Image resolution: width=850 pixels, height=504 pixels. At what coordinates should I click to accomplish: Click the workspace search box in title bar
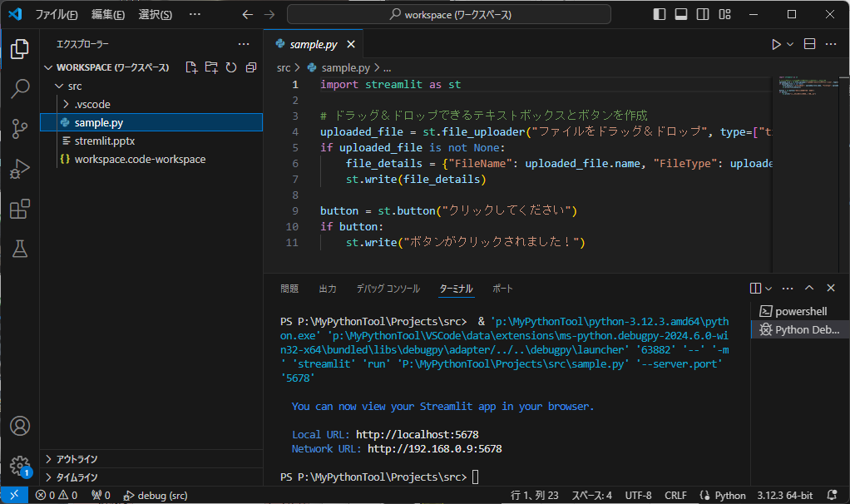[449, 14]
